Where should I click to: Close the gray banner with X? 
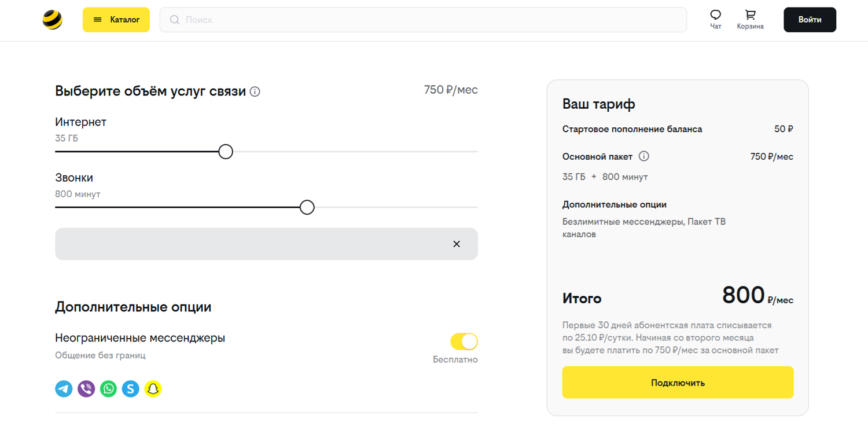click(457, 244)
